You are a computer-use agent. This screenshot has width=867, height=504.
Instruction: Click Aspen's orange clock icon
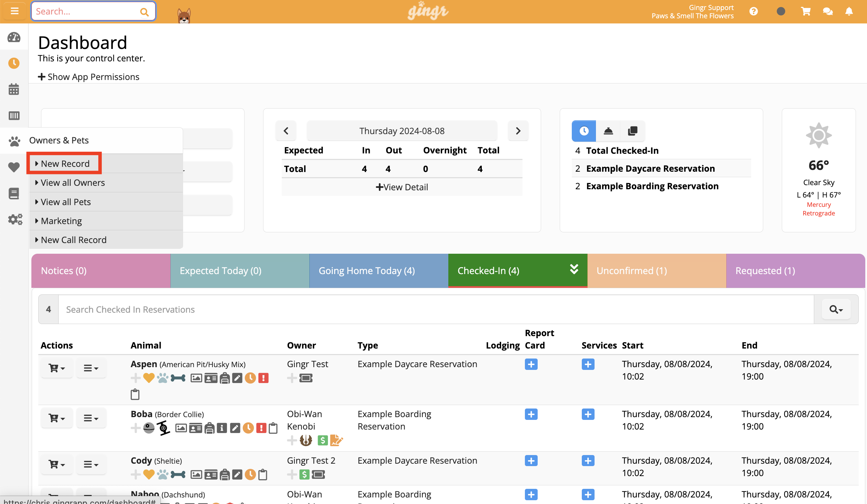pyautogui.click(x=250, y=378)
